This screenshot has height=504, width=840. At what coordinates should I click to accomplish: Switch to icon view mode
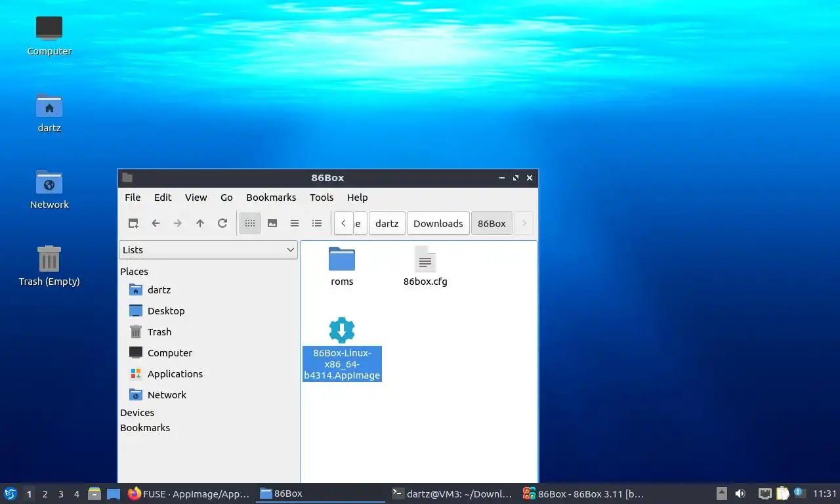pyautogui.click(x=250, y=223)
